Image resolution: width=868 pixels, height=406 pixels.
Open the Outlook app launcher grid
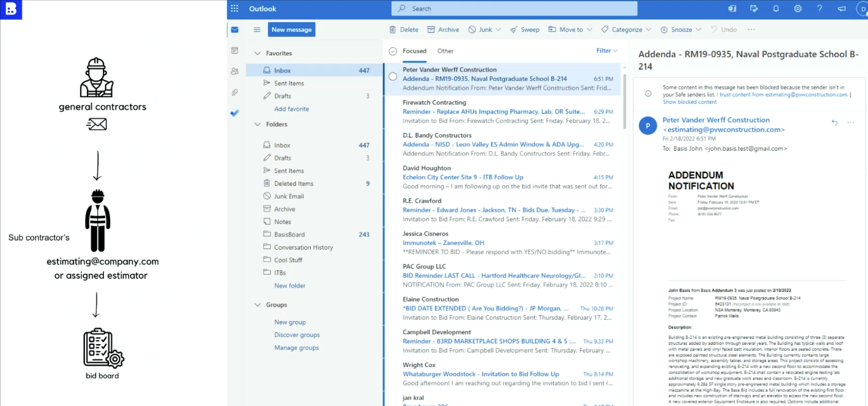(234, 9)
